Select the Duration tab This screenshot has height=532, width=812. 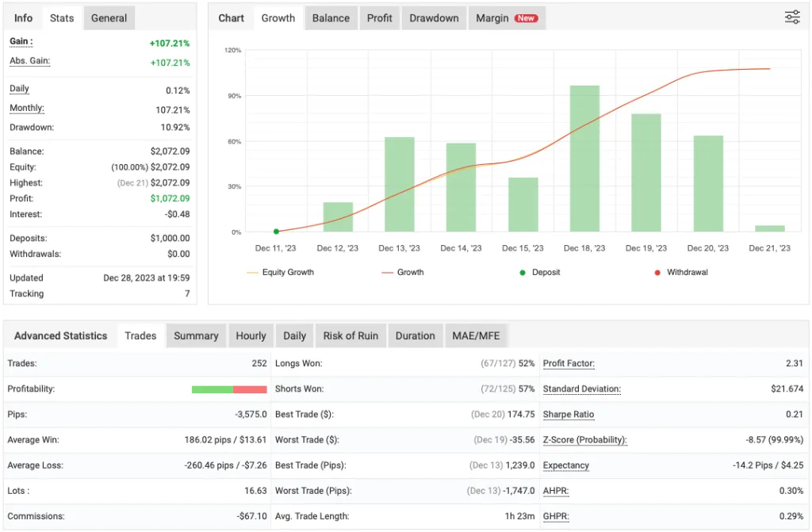click(x=416, y=335)
